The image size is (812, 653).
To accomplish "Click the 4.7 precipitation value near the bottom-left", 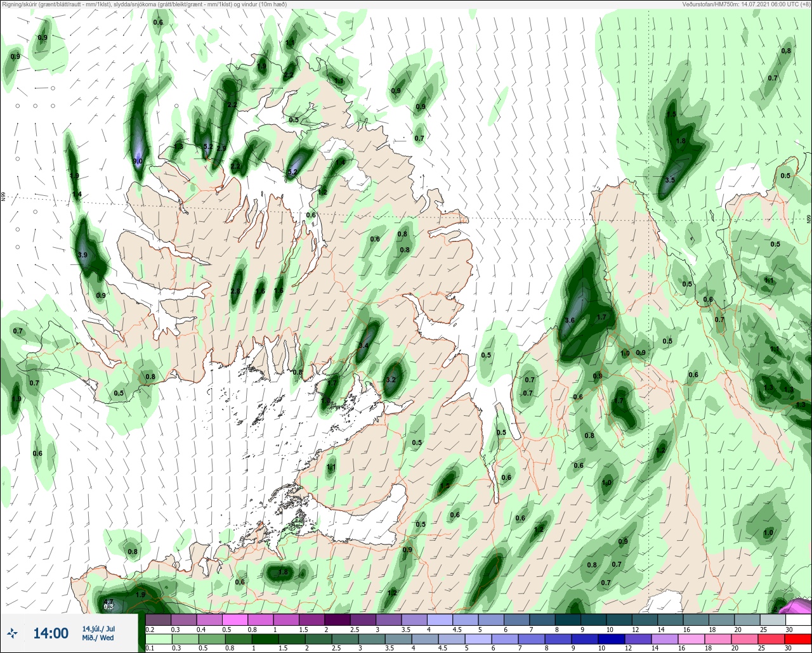I will 108,602.
